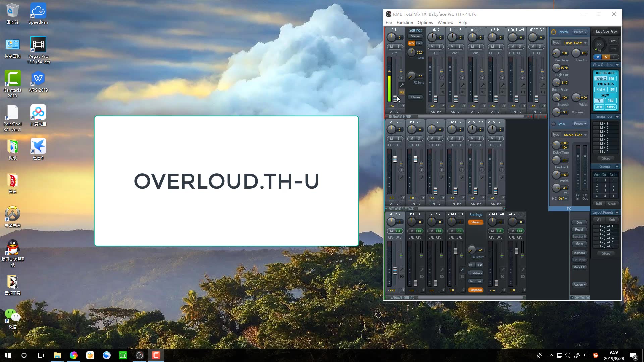Click the Phase button on AN 1

(x=415, y=97)
